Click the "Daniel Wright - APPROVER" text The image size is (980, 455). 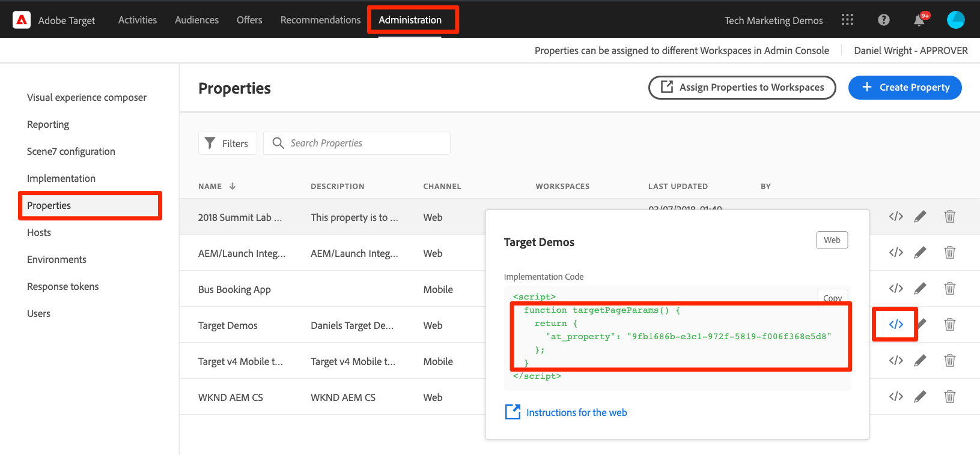[911, 50]
